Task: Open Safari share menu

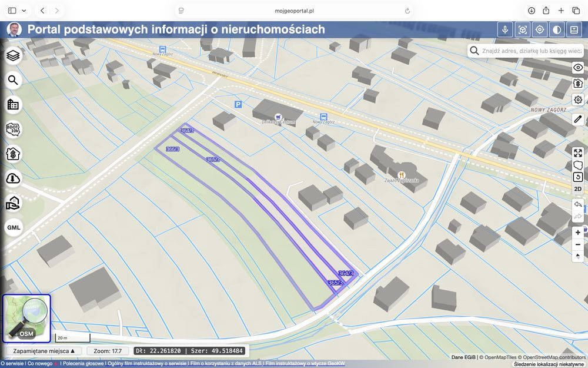Action: [x=546, y=11]
